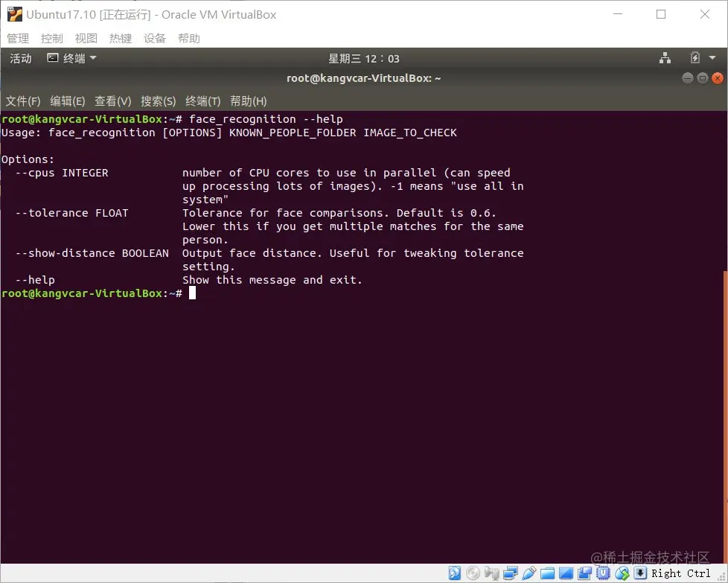Click the battery power icon in Ubuntu top bar
Screen dimensions: 728x583
pos(695,58)
